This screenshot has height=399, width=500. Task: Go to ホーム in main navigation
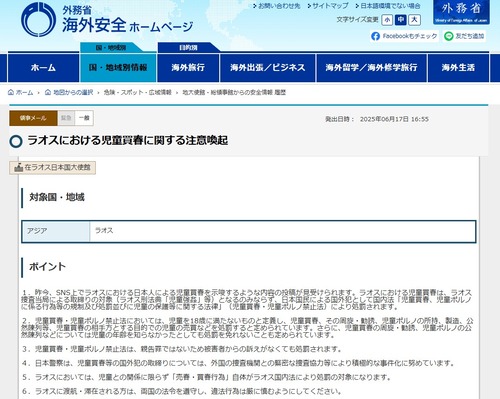(43, 68)
